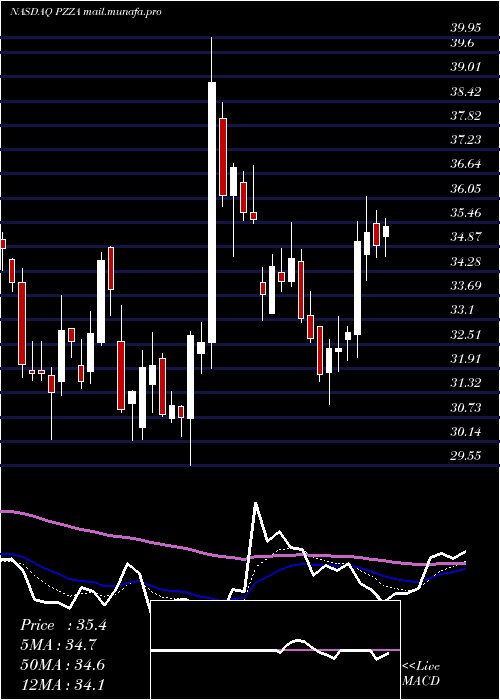This screenshot has width=500, height=700.
Task: Click the 50MA : 34.6 readout
Action: tap(62, 664)
